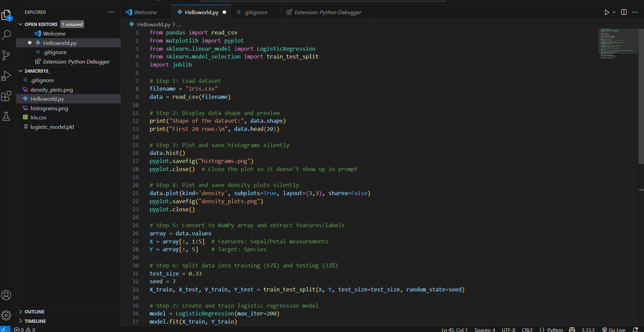Click Go Live server button
The height and width of the screenshot is (332, 644).
614,330
